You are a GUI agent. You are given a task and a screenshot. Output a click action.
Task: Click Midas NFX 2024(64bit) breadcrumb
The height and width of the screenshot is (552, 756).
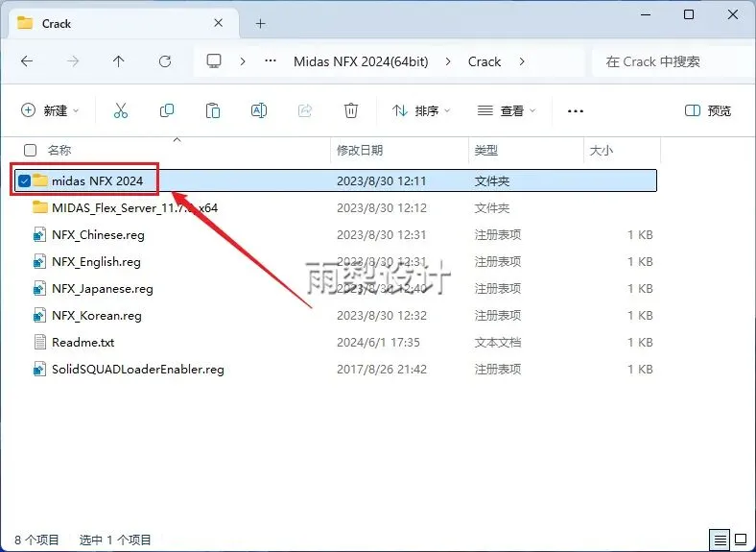point(361,61)
